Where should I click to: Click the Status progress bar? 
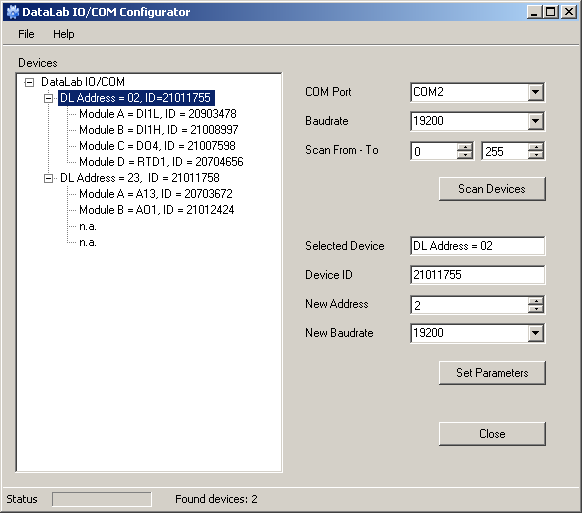click(x=102, y=499)
